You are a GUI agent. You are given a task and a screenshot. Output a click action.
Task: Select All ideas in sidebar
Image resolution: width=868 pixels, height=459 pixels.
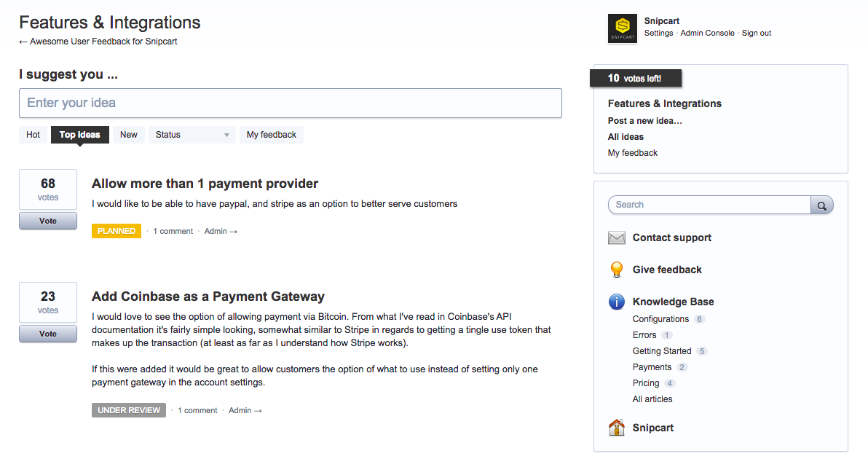tap(626, 137)
